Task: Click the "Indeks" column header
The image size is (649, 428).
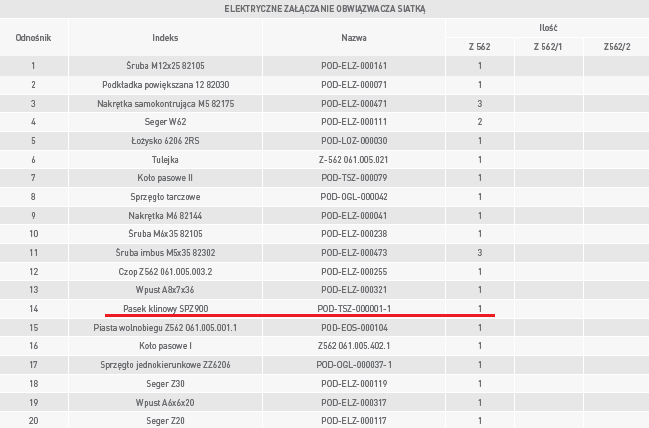Action: [x=165, y=37]
